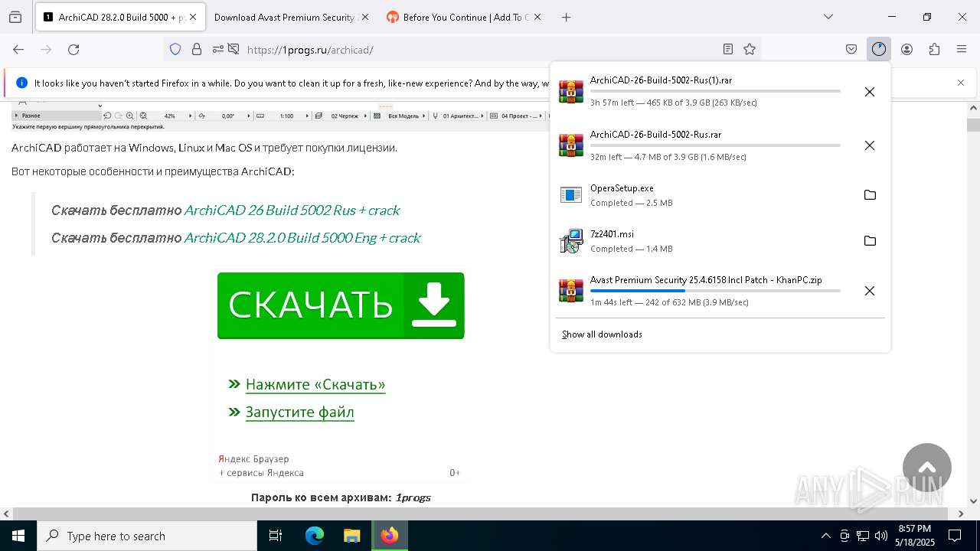Click taskbar search box
Viewport: 980px width, 551px height.
coord(147,536)
